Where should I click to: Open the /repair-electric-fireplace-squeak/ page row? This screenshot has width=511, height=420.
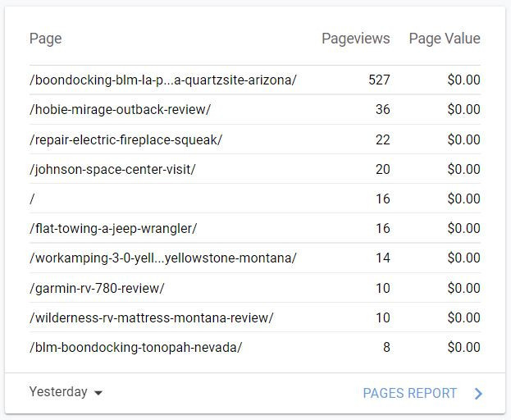(x=125, y=139)
